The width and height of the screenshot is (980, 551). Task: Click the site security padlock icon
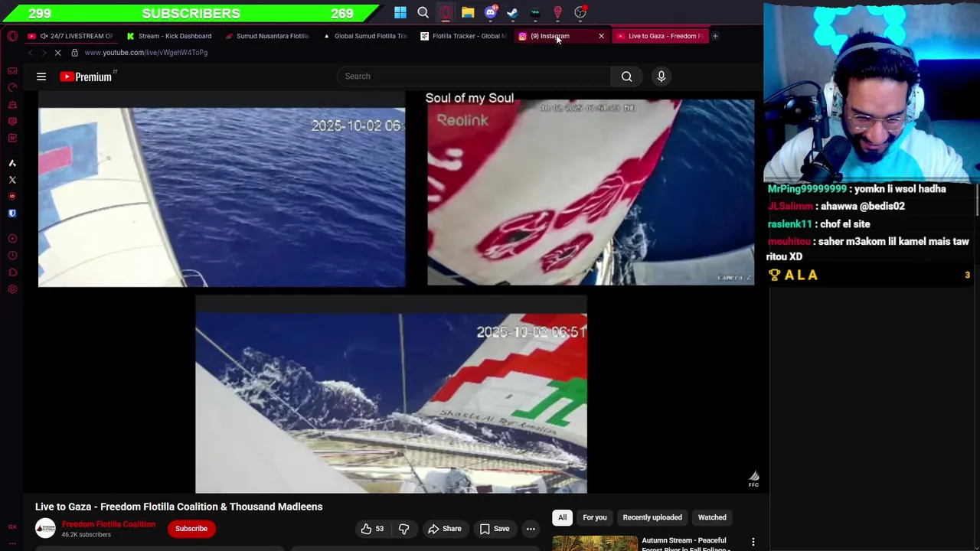tap(74, 53)
